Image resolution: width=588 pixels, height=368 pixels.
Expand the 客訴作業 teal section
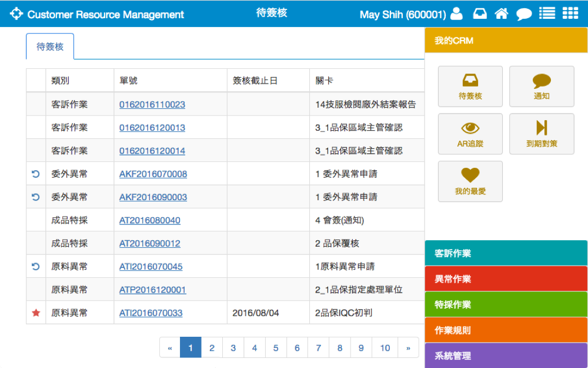click(506, 253)
